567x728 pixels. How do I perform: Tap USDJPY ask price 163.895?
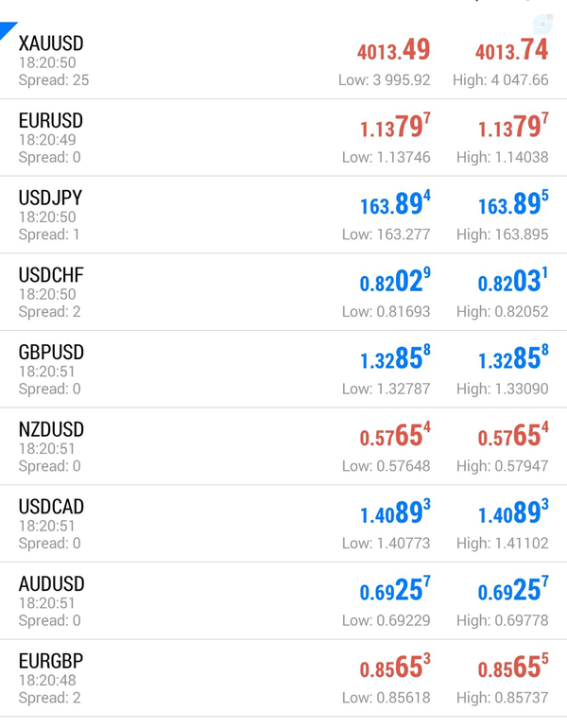[x=513, y=203]
